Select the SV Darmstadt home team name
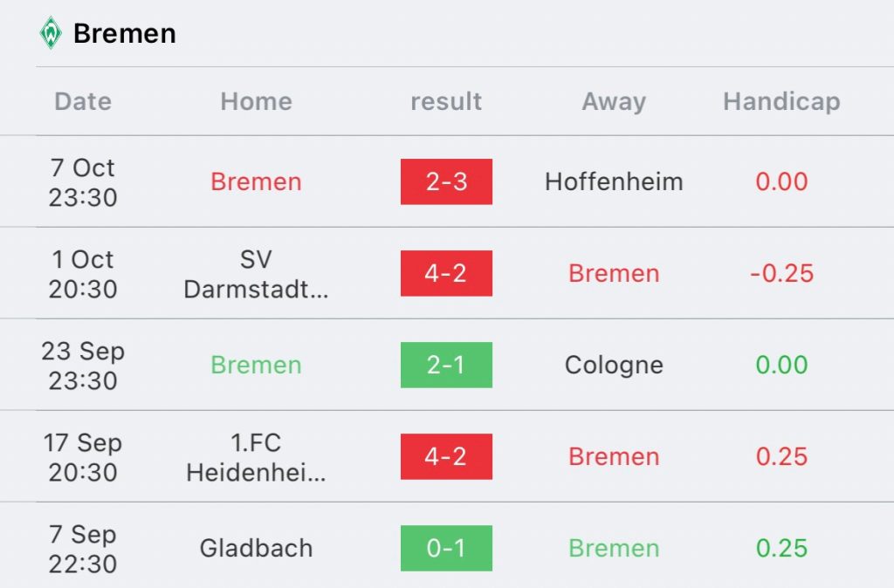This screenshot has width=894, height=588. click(256, 274)
